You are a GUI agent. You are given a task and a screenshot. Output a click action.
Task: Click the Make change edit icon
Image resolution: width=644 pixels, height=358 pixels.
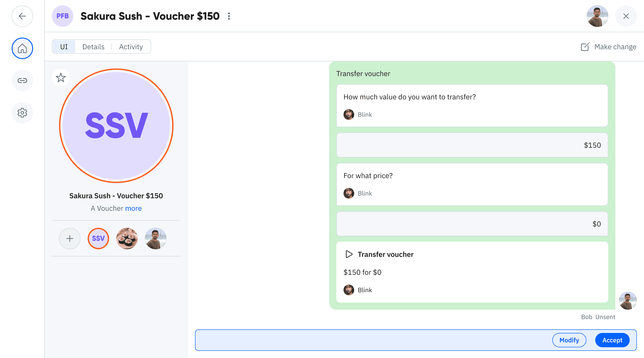click(x=585, y=47)
